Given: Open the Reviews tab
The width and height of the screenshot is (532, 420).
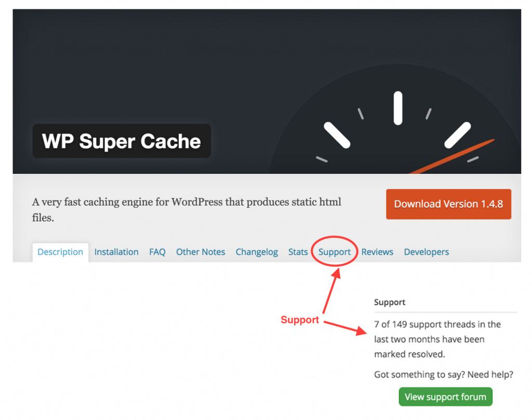Looking at the screenshot, I should coord(377,252).
